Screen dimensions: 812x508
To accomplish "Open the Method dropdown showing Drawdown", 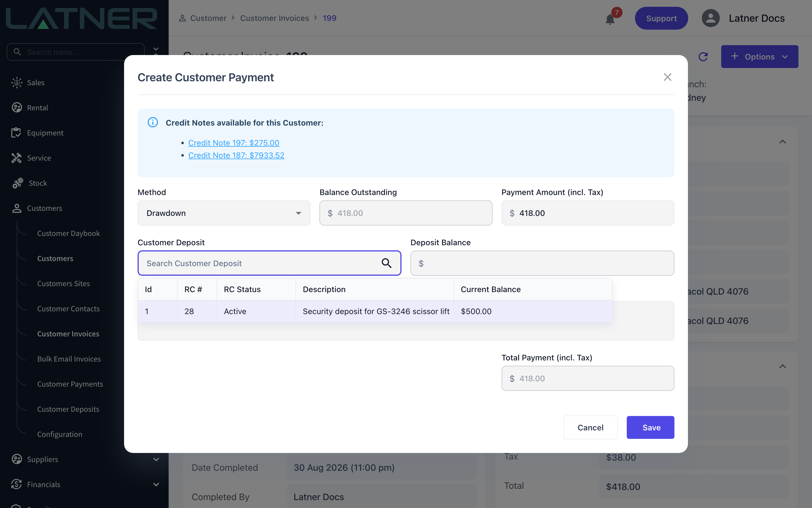I will coord(224,213).
